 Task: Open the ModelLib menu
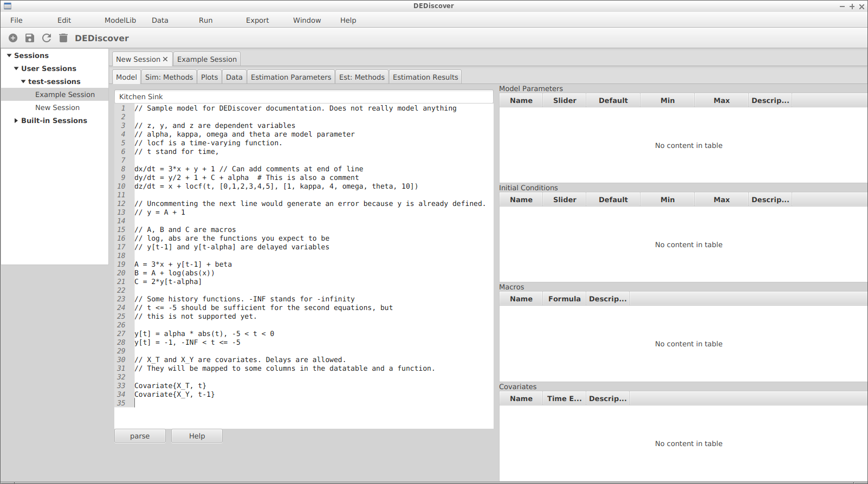120,20
